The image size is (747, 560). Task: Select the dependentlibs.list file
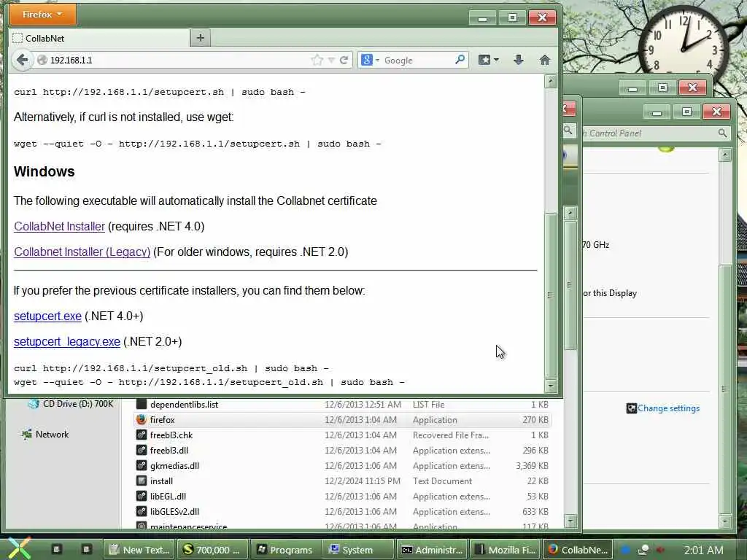tap(342, 404)
